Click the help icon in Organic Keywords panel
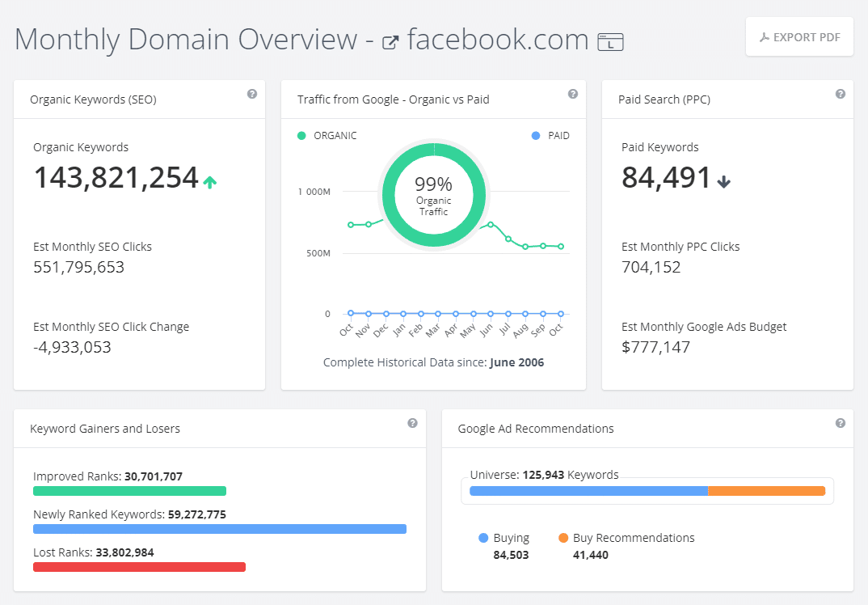This screenshot has height=605, width=868. click(252, 95)
